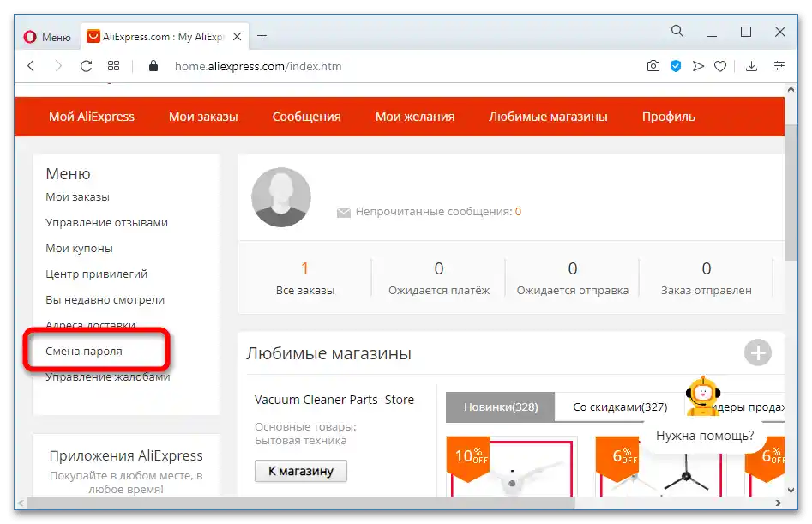Open the Все заказы counter
Image resolution: width=812 pixels, height=524 pixels.
click(305, 279)
